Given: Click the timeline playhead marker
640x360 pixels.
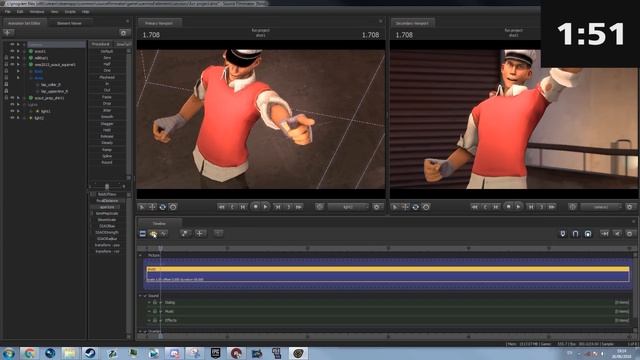Looking at the screenshot, I should tap(160, 248).
